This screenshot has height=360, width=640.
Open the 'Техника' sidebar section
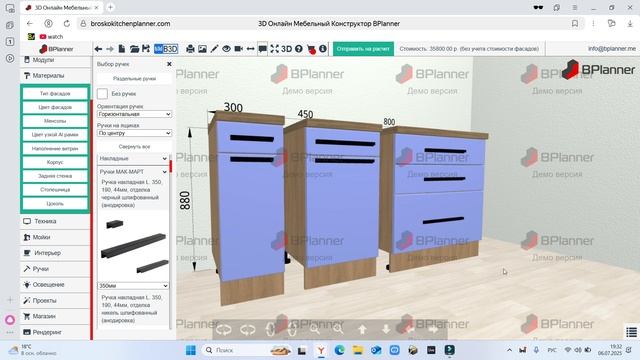[55, 221]
